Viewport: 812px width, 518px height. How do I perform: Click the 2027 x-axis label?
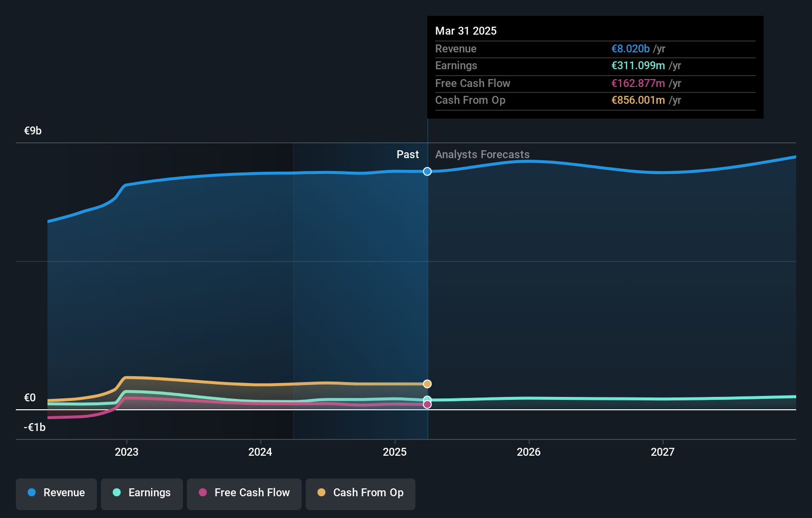(663, 452)
